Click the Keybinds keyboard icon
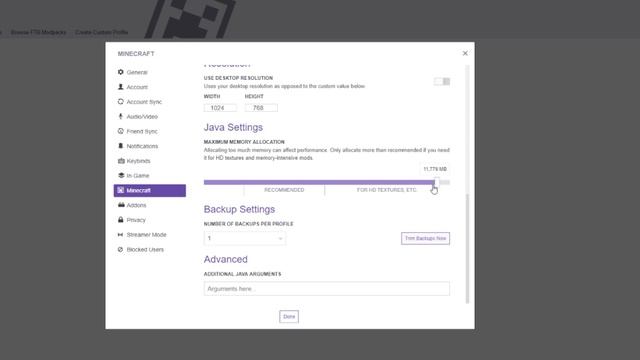The width and height of the screenshot is (640, 360). click(x=121, y=161)
